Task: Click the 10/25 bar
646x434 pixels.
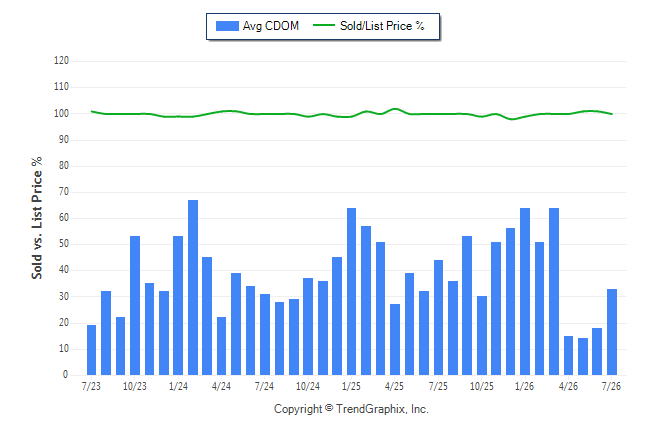Action: (482, 335)
